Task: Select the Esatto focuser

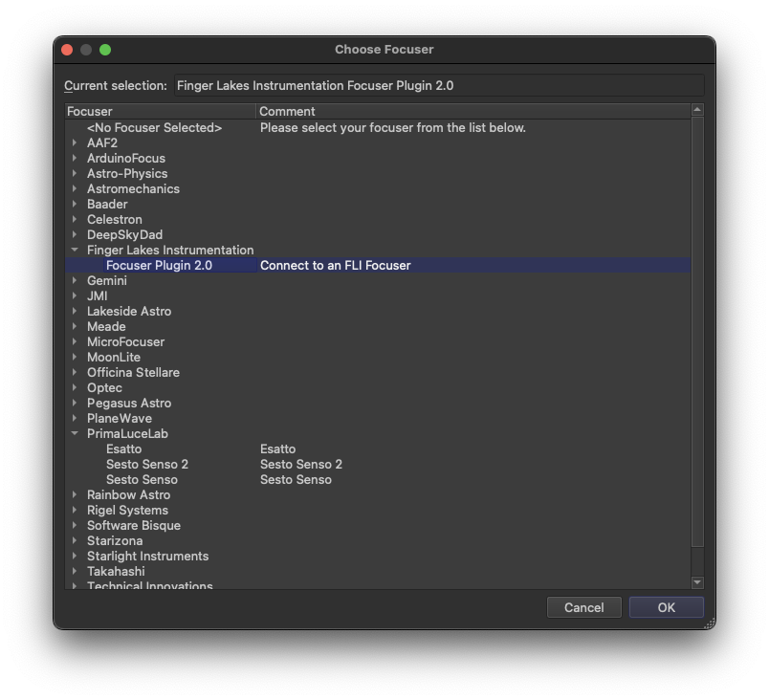Action: 123,449
